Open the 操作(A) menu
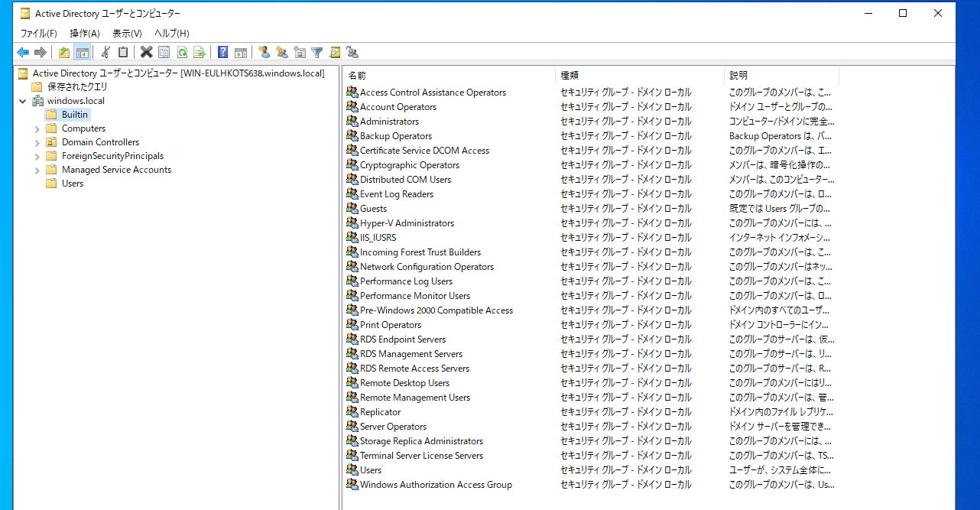 click(84, 33)
